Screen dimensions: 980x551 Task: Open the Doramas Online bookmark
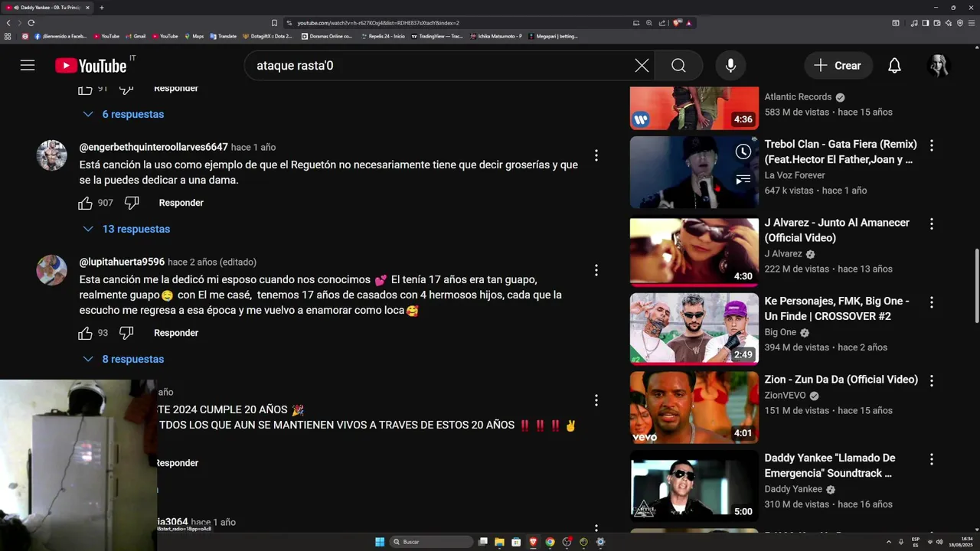(x=327, y=36)
